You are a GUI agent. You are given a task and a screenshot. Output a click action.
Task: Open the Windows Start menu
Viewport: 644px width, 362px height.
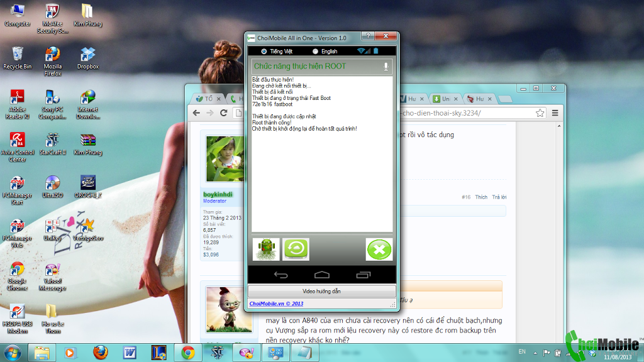point(13,353)
